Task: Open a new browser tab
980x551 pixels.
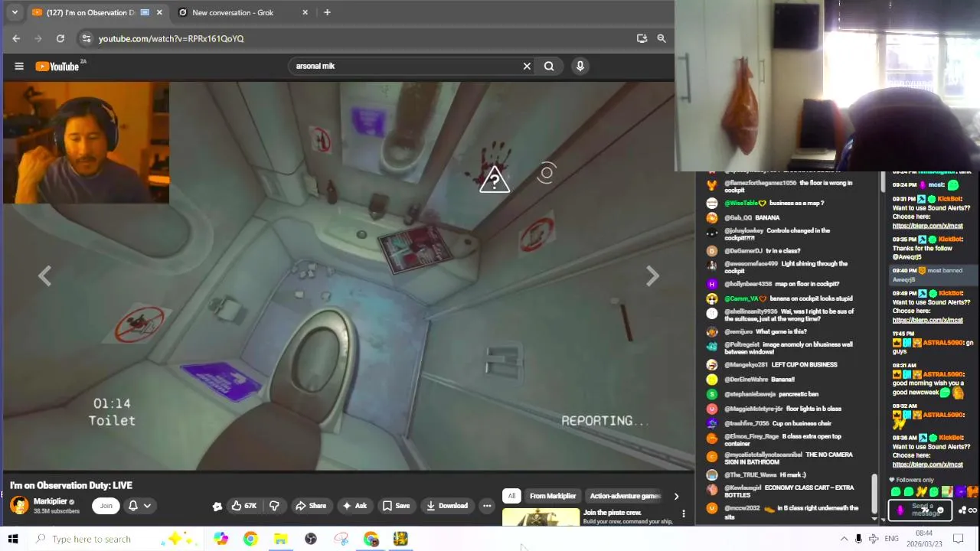Action: (327, 12)
